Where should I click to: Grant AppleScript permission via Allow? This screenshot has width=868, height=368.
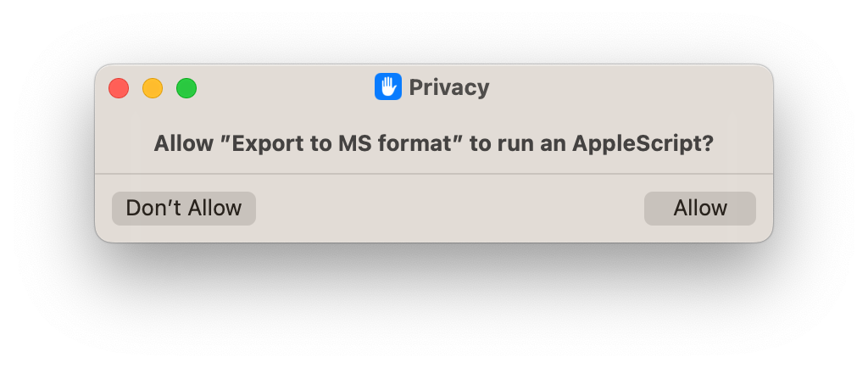pyautogui.click(x=699, y=209)
